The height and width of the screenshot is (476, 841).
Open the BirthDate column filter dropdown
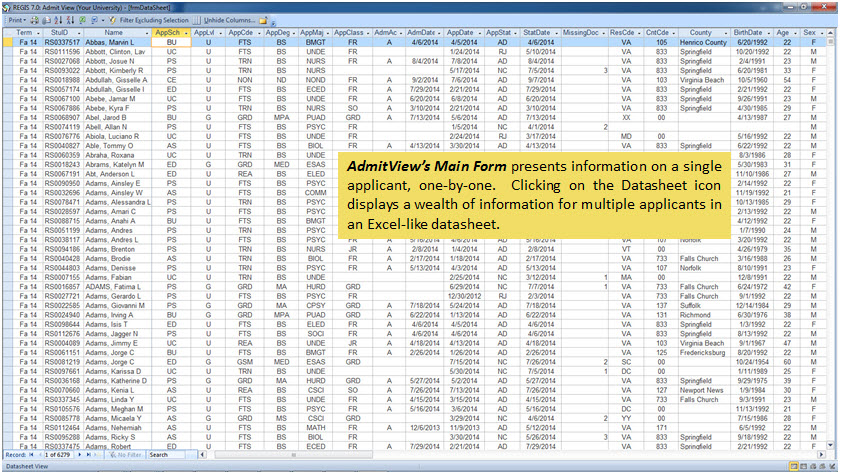pyautogui.click(x=769, y=33)
